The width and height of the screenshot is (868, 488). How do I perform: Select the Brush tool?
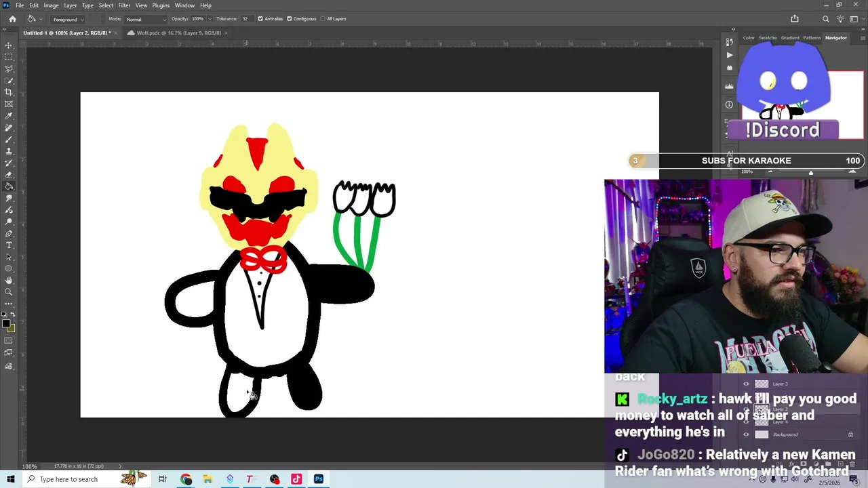coord(9,139)
